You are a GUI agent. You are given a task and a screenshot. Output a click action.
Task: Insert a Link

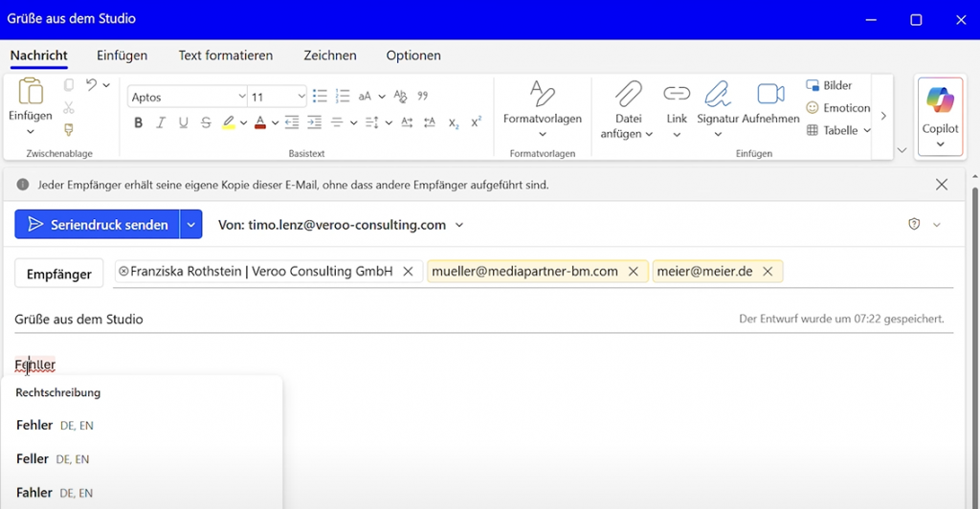pos(677,109)
